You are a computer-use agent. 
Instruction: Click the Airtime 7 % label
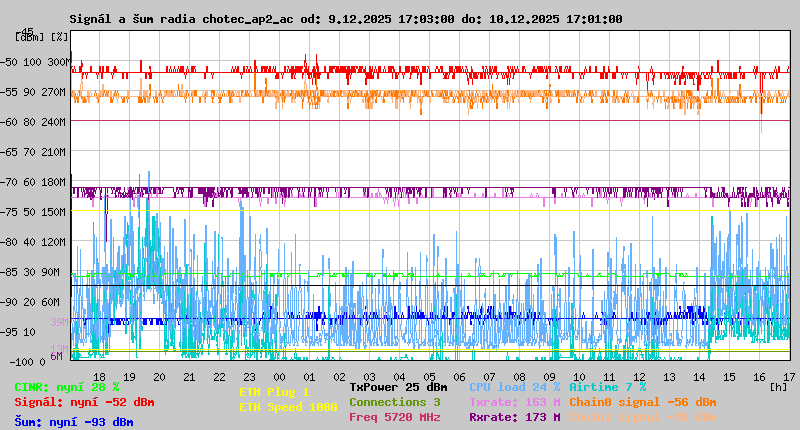point(607,387)
